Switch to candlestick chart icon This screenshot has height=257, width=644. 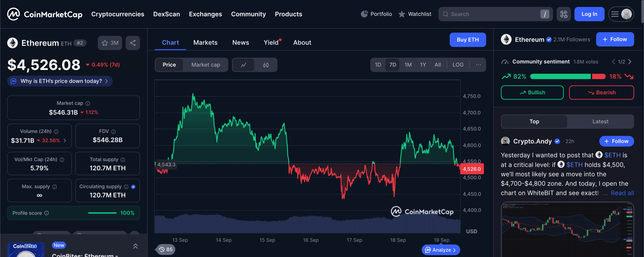pyautogui.click(x=266, y=65)
